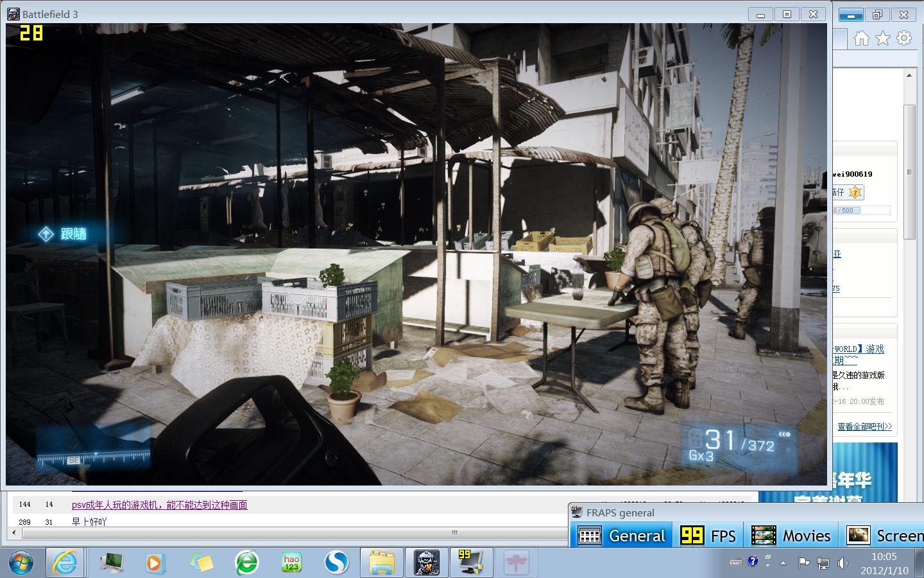
Task: Click 查看全部吧刊>> link
Action: (x=864, y=426)
